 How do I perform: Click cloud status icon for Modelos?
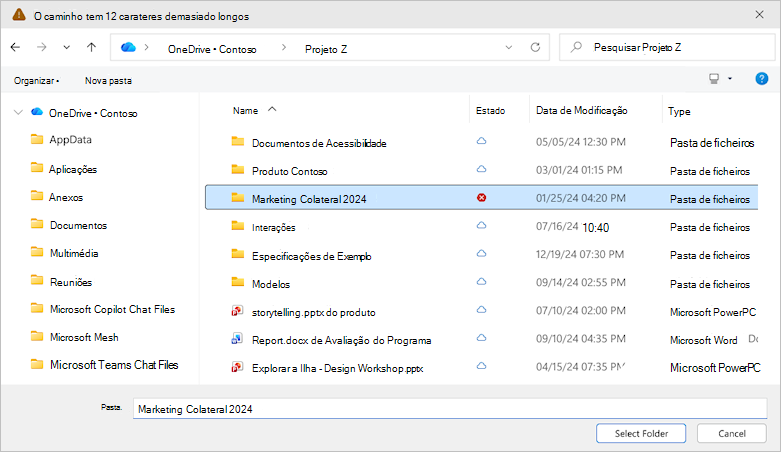[x=481, y=282]
